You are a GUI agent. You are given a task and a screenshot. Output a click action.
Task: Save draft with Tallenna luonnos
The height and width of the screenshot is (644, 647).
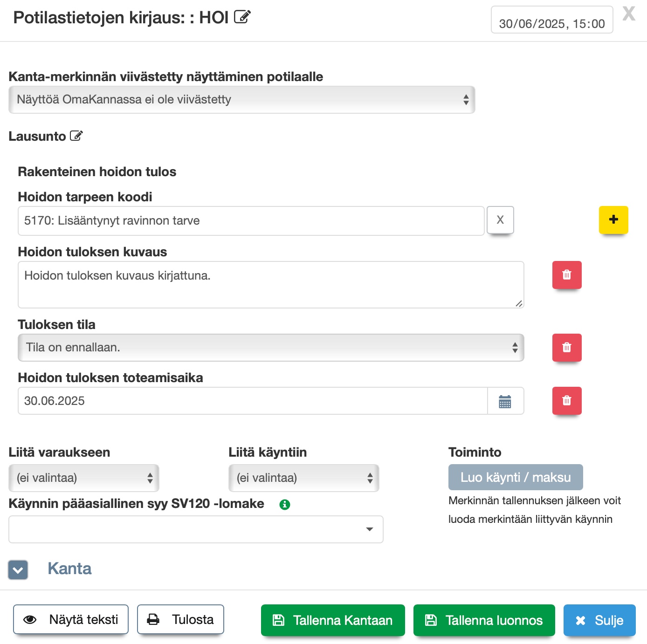[484, 620]
